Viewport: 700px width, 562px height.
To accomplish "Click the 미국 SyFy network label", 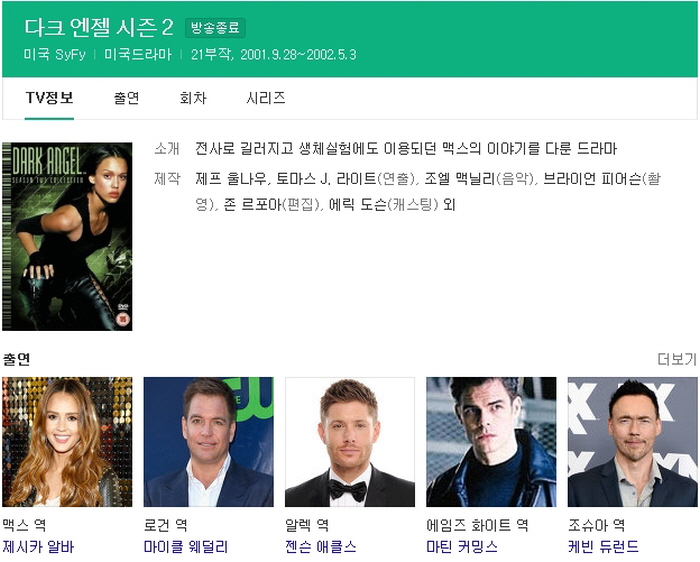I will [x=54, y=54].
